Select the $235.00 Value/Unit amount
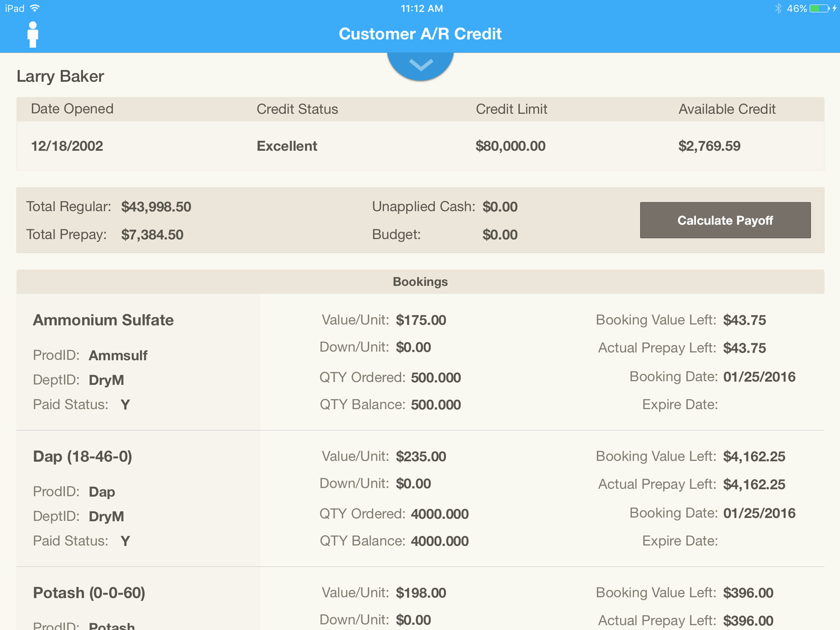840x630 pixels. click(421, 457)
